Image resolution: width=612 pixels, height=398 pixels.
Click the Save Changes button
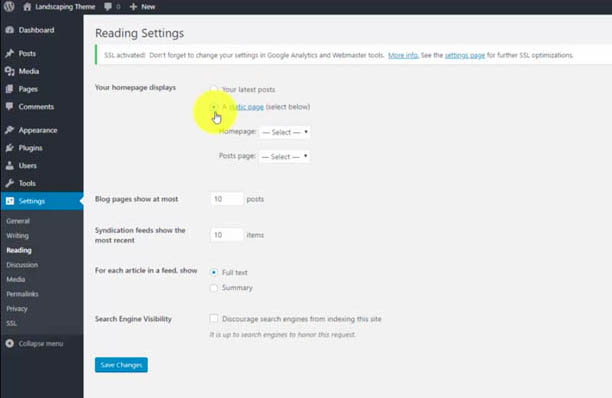[x=121, y=365]
